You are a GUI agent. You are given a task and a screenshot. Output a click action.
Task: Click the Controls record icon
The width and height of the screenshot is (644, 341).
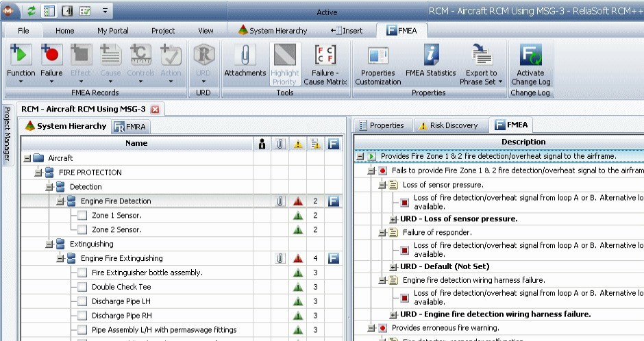click(140, 55)
